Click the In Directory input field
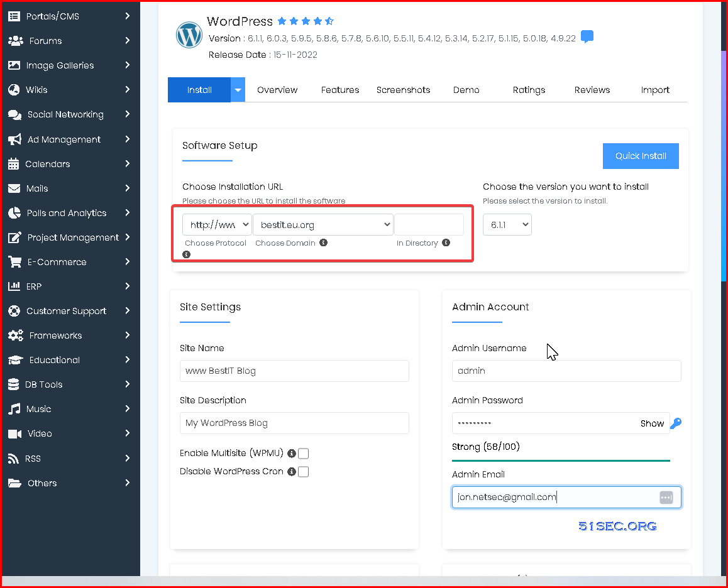Viewport: 728px width, 588px height. point(429,225)
